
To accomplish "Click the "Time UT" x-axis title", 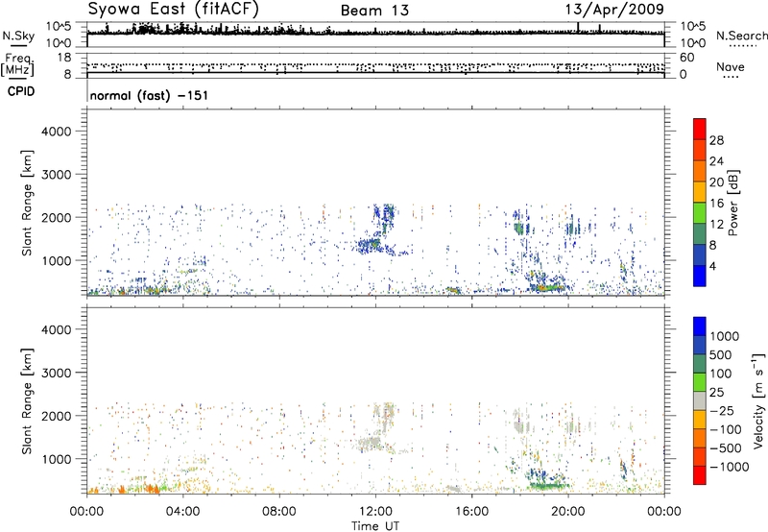I will [x=375, y=526].
